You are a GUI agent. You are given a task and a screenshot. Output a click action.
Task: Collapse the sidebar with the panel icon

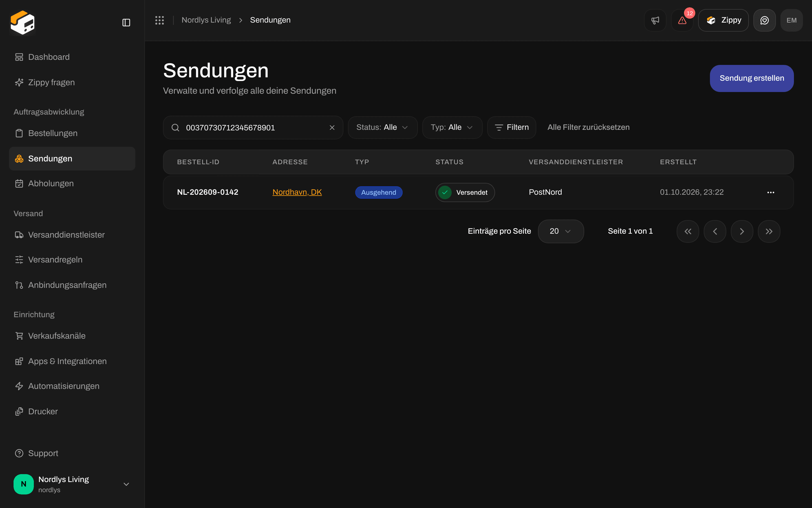point(126,23)
